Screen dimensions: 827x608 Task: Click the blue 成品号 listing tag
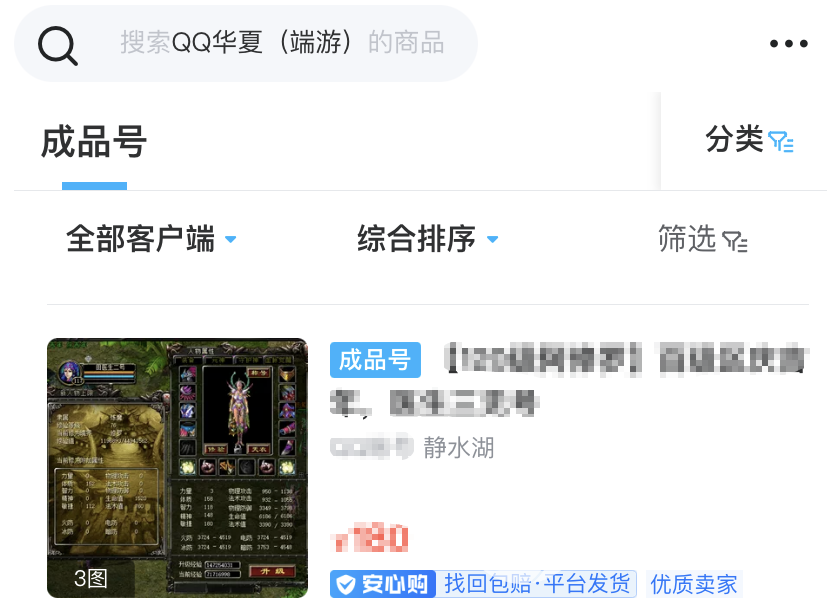(x=375, y=360)
